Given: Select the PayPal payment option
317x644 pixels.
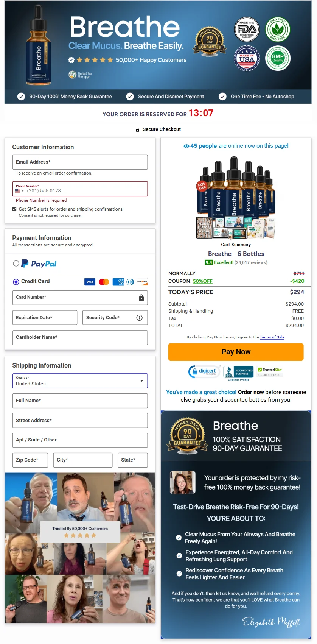Looking at the screenshot, I should (16, 264).
